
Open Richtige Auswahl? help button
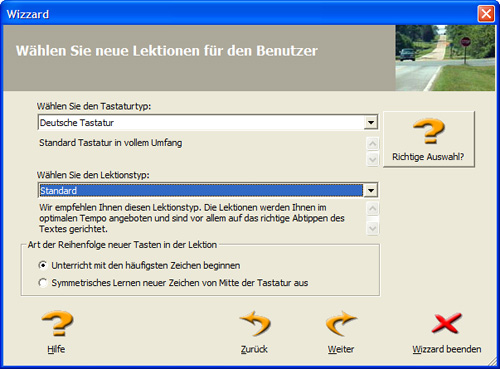coord(429,139)
